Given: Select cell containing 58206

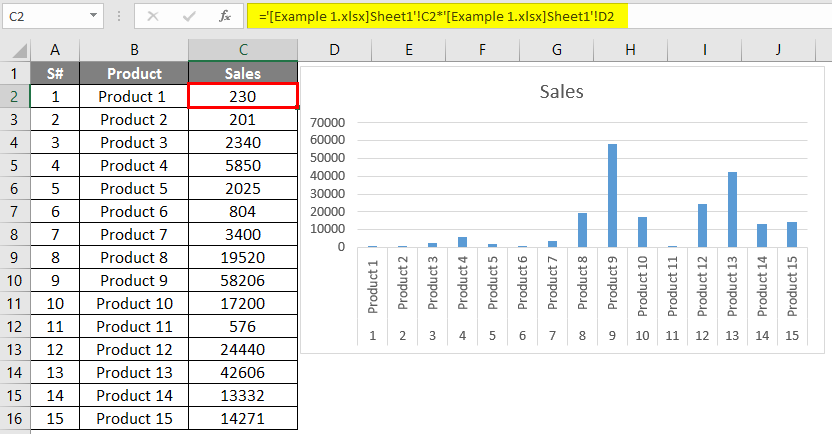Looking at the screenshot, I should (243, 280).
